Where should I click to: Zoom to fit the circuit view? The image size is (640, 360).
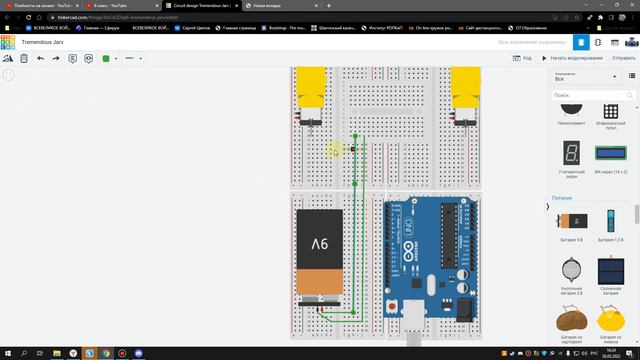point(8,75)
